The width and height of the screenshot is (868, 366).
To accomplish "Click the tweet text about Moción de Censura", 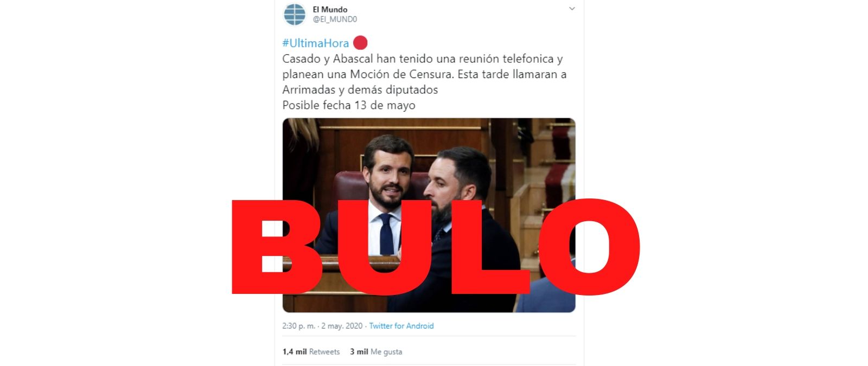I will tap(424, 74).
